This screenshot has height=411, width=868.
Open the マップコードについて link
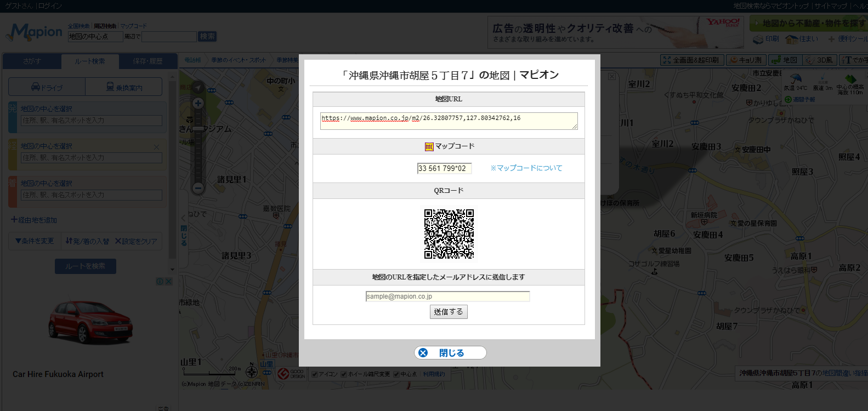[526, 168]
